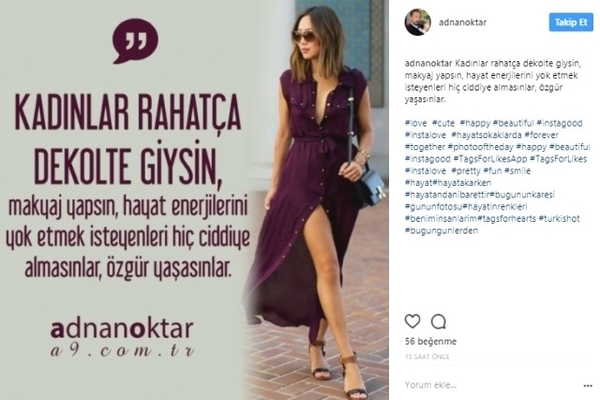This screenshot has width=600, height=400.
Task: Open comments with speech bubble icon
Action: 438,322
